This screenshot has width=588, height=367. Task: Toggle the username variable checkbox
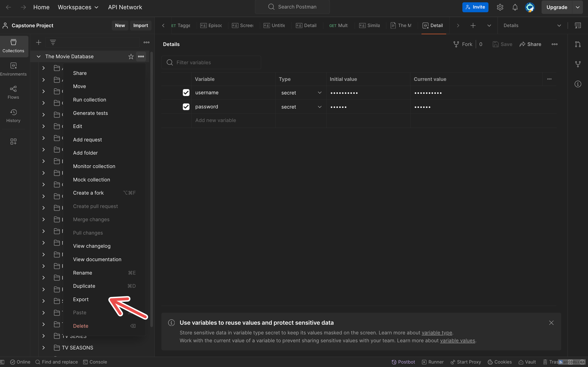(186, 93)
